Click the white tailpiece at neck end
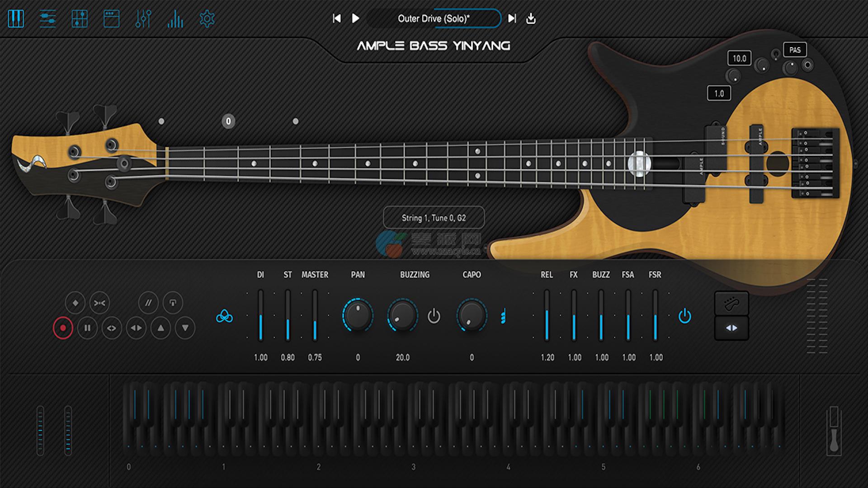The width and height of the screenshot is (868, 488). click(x=639, y=164)
